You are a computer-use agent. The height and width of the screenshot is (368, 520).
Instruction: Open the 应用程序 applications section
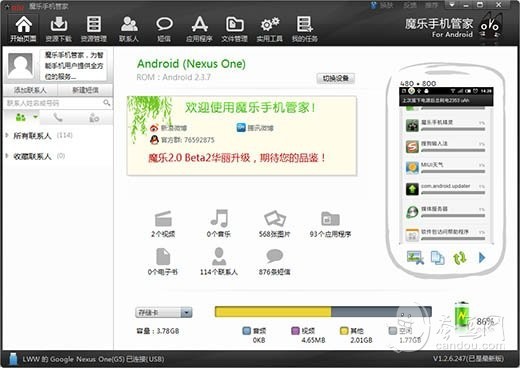point(199,29)
